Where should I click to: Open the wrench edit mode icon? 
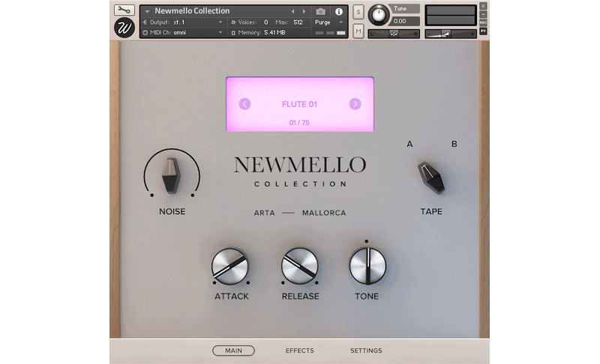click(x=124, y=10)
